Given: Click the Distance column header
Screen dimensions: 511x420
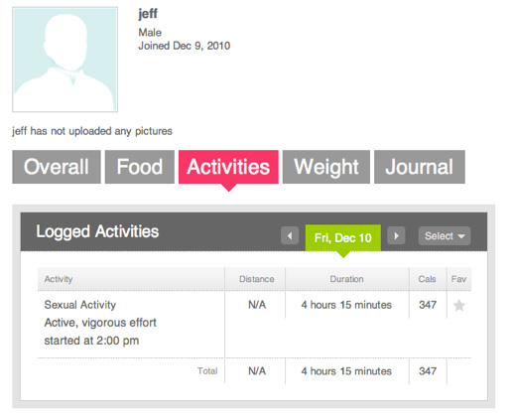Looking at the screenshot, I should click(257, 279).
